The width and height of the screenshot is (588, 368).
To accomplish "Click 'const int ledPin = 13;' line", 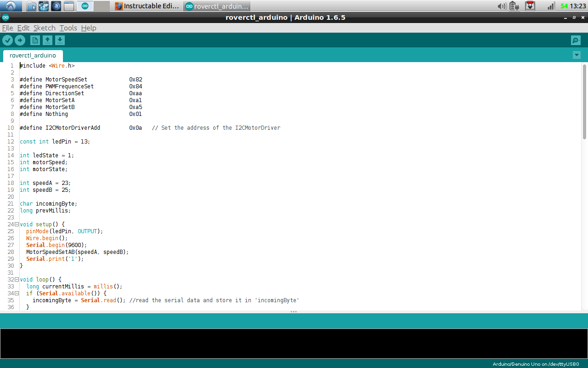I will point(55,142).
